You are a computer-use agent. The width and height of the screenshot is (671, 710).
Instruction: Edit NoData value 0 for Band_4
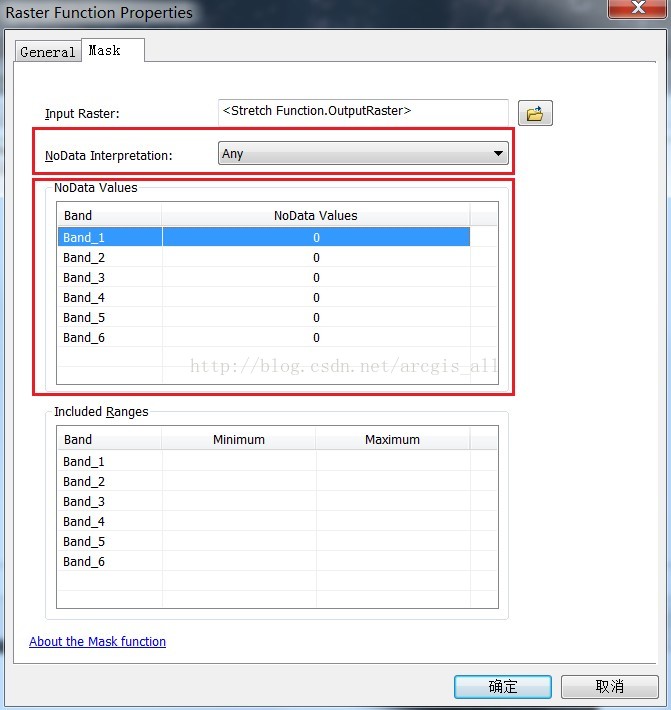316,297
